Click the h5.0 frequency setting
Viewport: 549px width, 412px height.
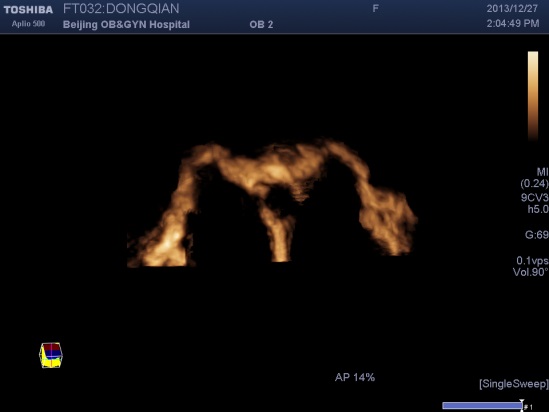(538, 209)
